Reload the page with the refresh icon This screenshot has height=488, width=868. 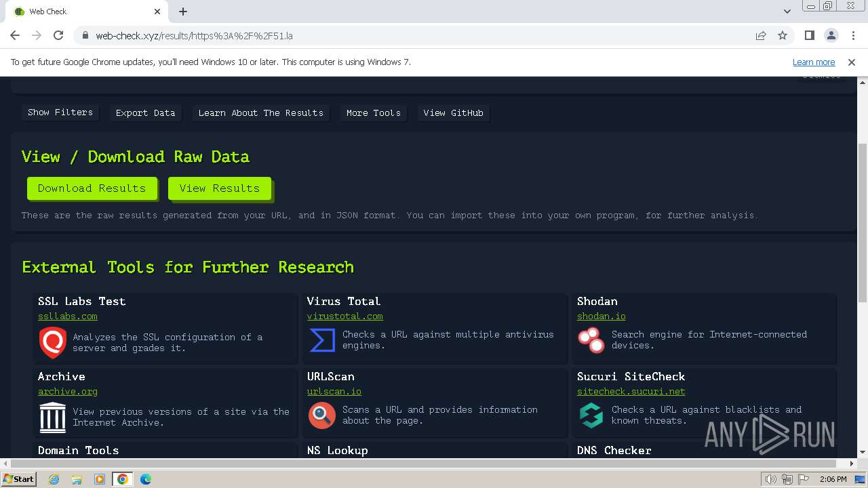click(58, 35)
